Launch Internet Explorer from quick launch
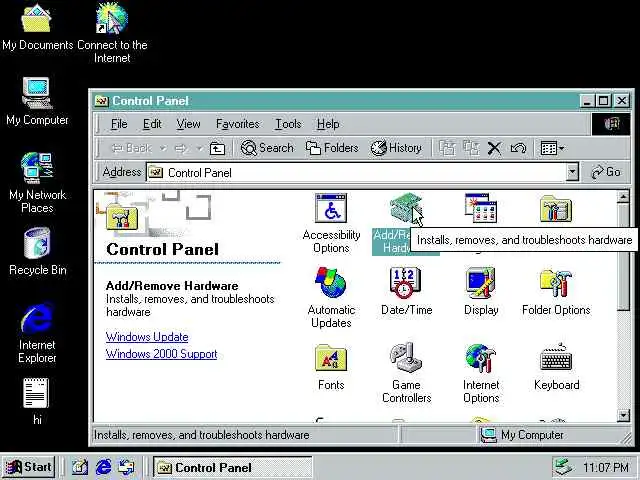This screenshot has height=480, width=640. tap(103, 467)
